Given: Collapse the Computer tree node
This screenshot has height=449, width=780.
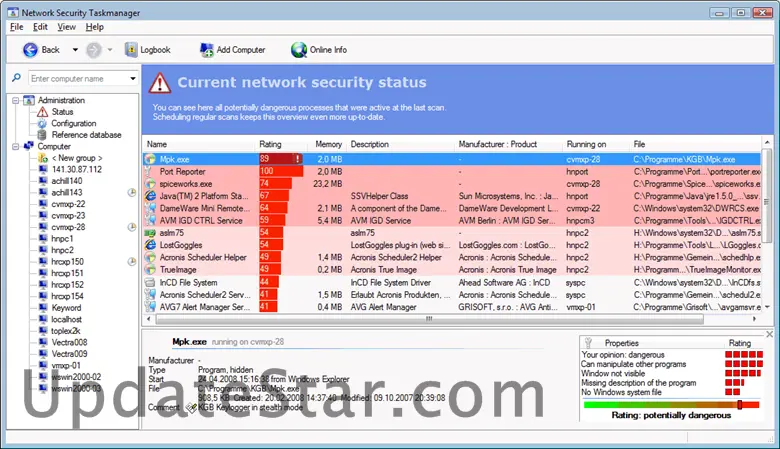Looking at the screenshot, I should pos(15,147).
